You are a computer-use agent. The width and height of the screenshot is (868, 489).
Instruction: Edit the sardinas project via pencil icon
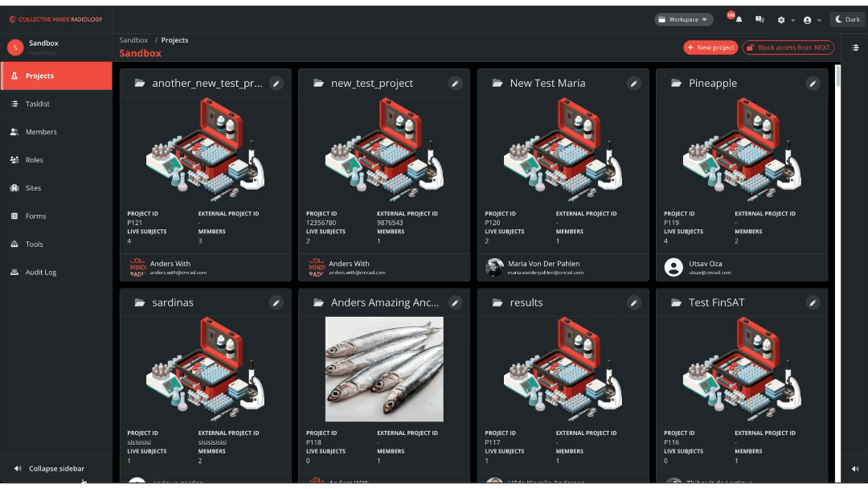[276, 302]
